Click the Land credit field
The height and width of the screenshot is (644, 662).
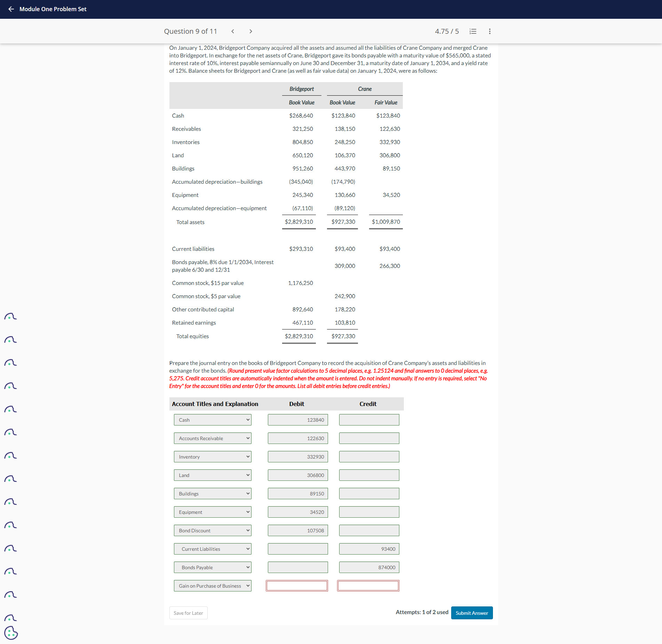(369, 475)
